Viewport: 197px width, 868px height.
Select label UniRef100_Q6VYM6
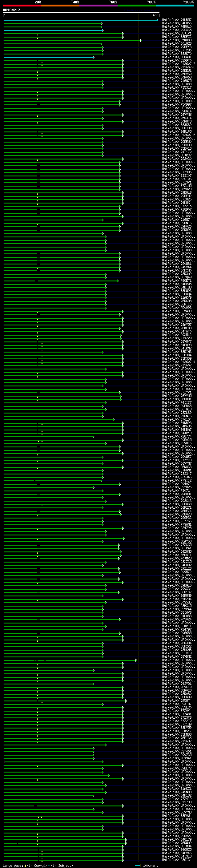177,115
